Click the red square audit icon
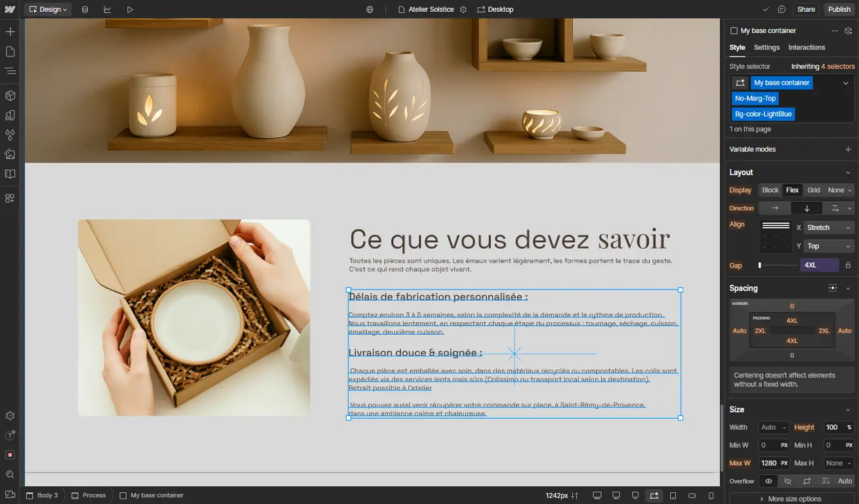Image resolution: width=859 pixels, height=504 pixels. [x=10, y=455]
